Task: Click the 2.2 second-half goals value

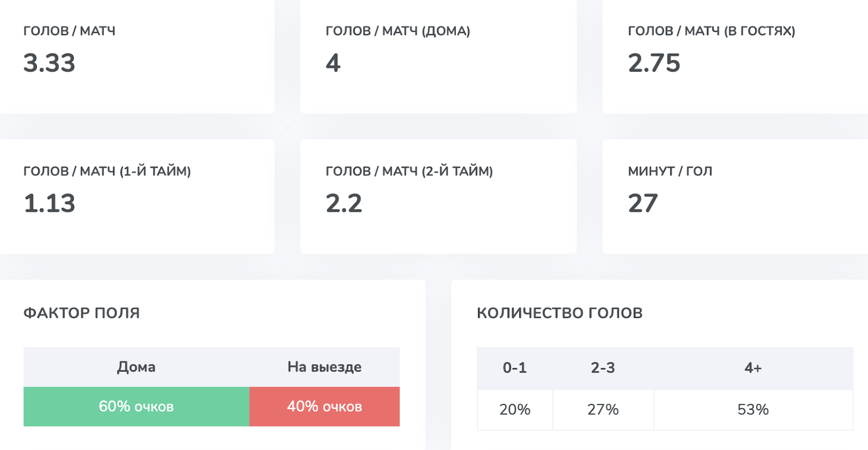Action: click(344, 204)
